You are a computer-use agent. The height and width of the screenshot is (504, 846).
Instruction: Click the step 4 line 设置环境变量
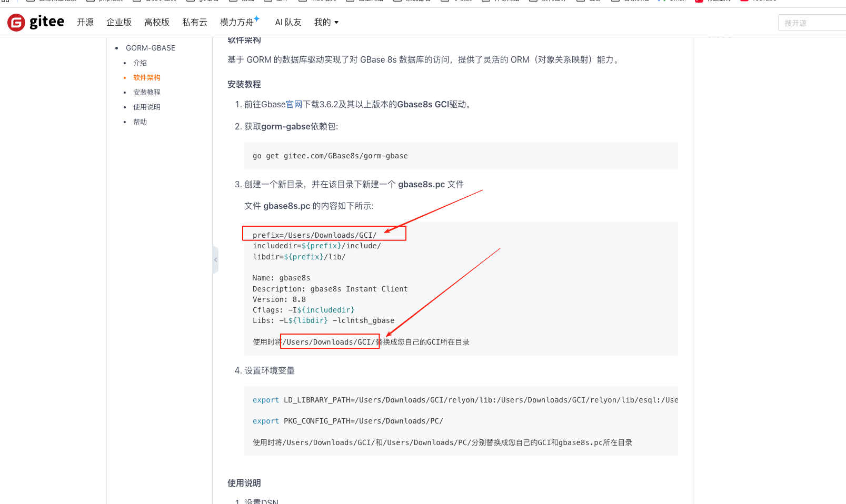[270, 370]
